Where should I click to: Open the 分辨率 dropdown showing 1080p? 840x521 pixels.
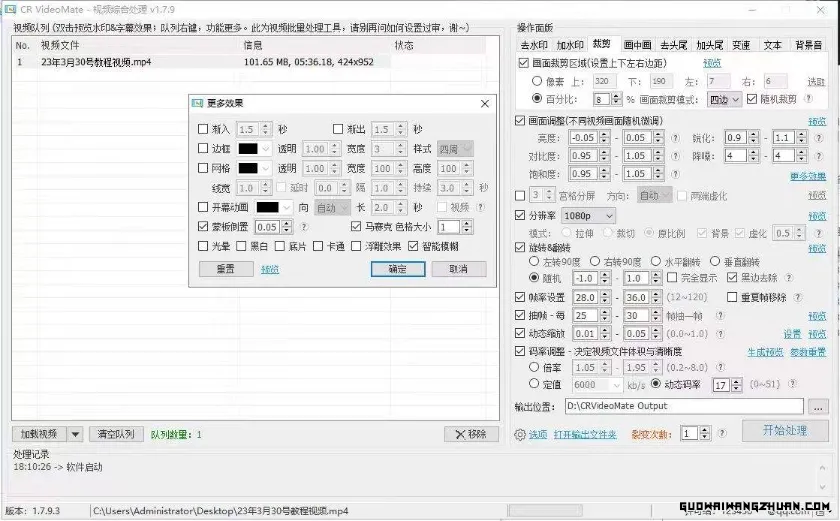tap(588, 216)
